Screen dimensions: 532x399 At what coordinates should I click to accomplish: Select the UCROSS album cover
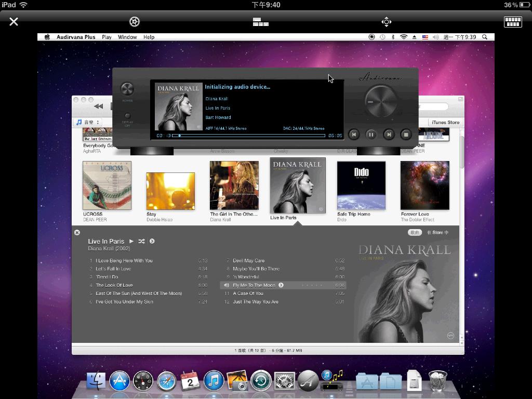107,185
